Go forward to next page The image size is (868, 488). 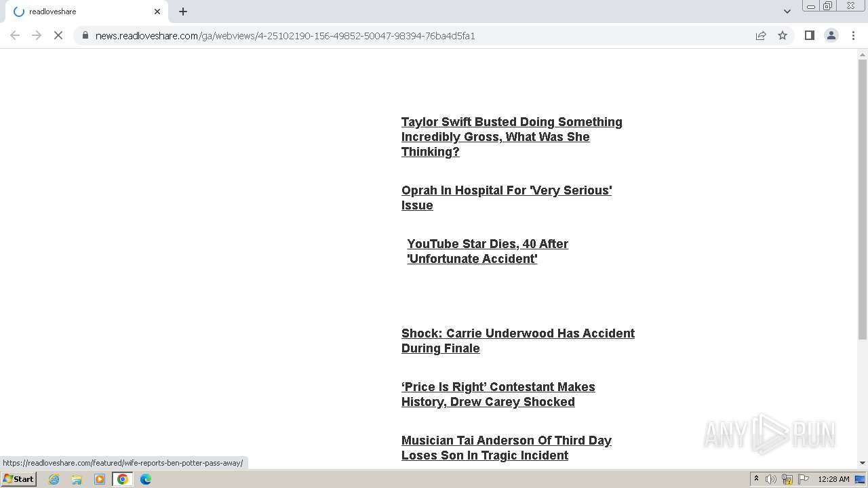(37, 35)
